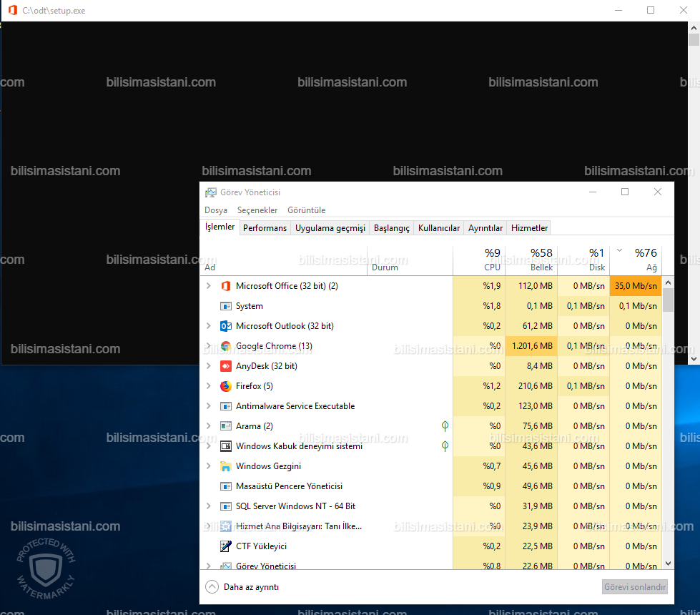Expand the Microsoft Office (32 bit) process group
Viewport: 700px width, 615px height.
209,286
